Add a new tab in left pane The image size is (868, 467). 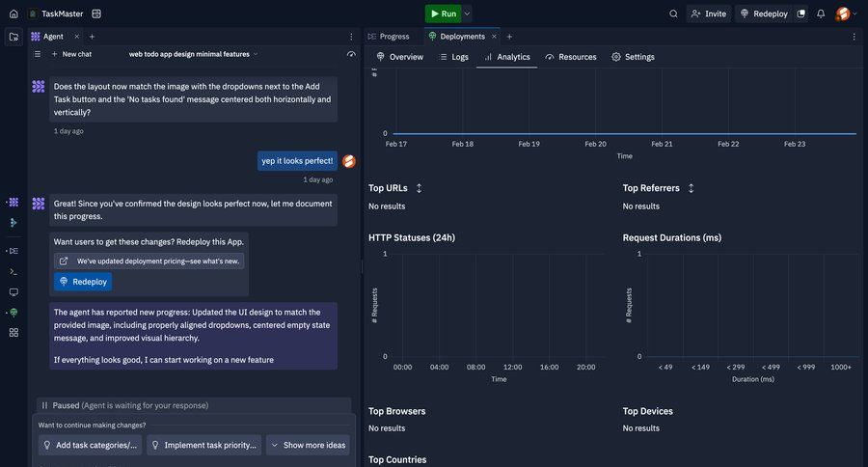(x=92, y=37)
